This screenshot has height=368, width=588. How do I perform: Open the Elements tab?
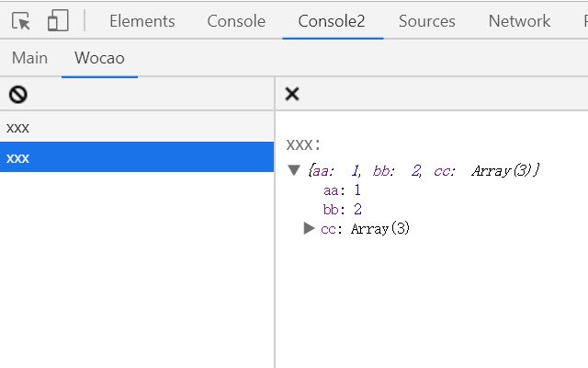(x=142, y=21)
